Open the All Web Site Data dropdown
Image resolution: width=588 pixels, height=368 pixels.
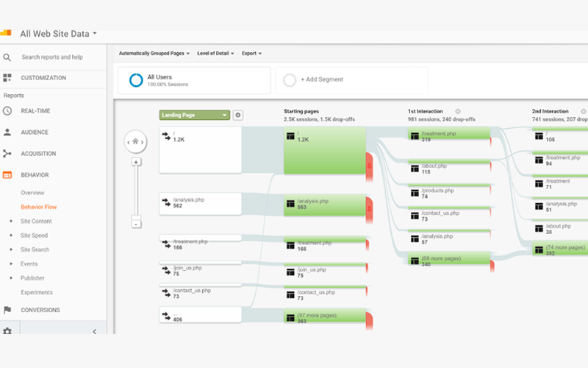[x=59, y=33]
